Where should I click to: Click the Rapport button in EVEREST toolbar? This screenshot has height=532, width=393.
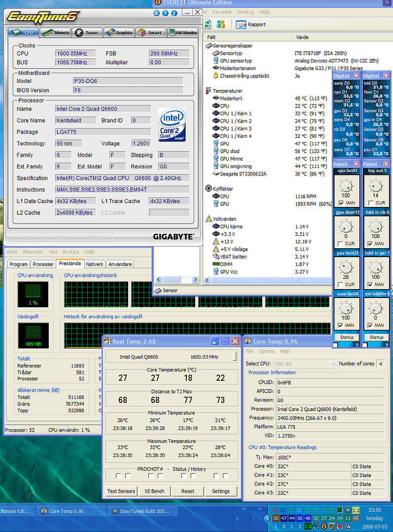click(251, 25)
